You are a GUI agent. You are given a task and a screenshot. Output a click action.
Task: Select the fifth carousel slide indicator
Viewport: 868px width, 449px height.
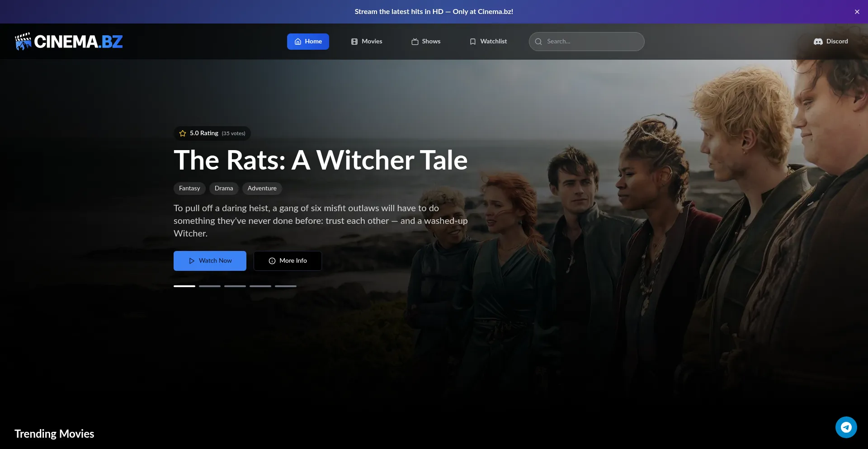[x=286, y=286]
